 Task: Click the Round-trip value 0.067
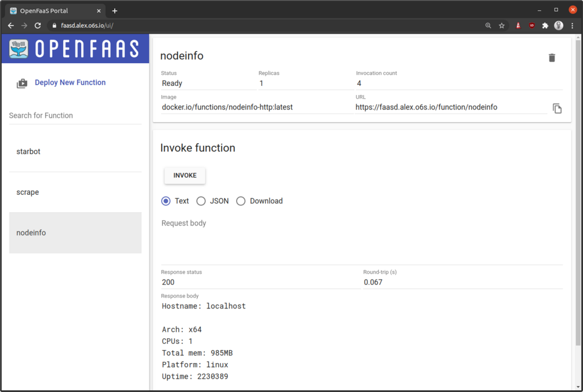pyautogui.click(x=373, y=282)
